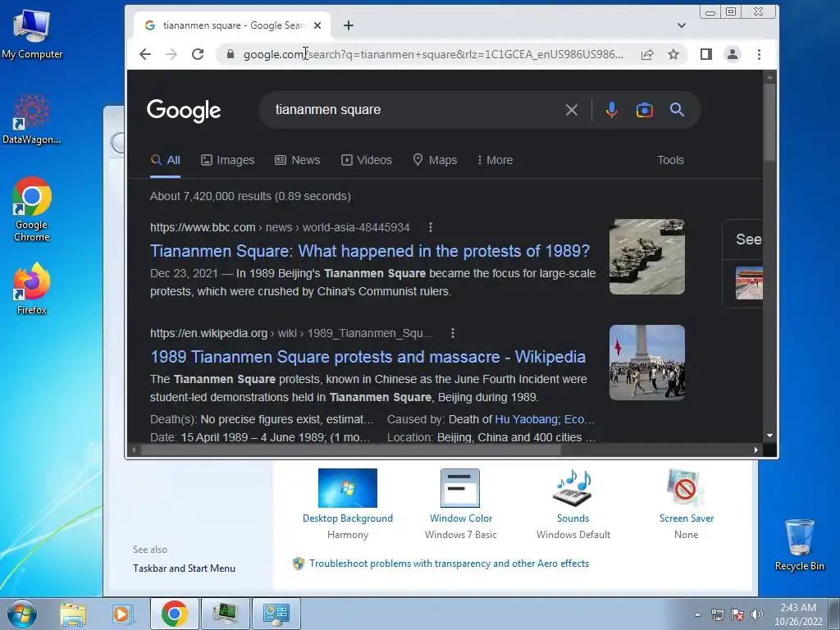Screen dimensions: 840x630
Task: Open Windows Media Player from taskbar
Action: 122,614
